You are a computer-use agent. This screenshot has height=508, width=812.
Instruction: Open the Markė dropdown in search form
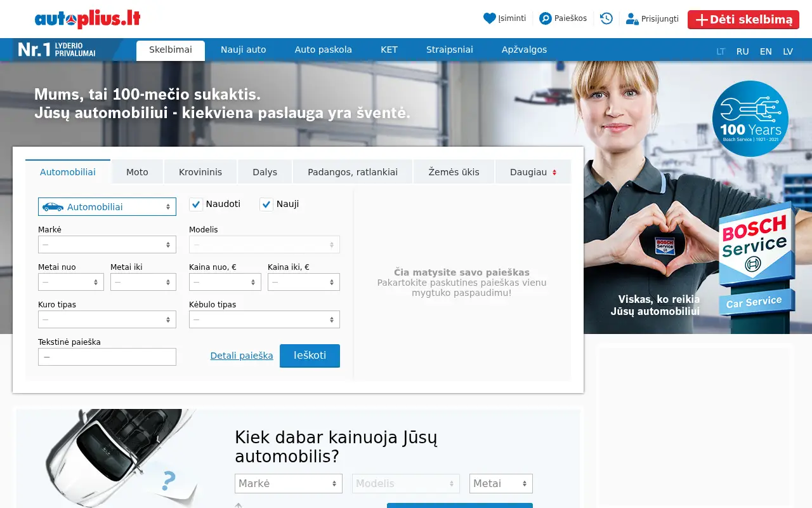coord(107,244)
